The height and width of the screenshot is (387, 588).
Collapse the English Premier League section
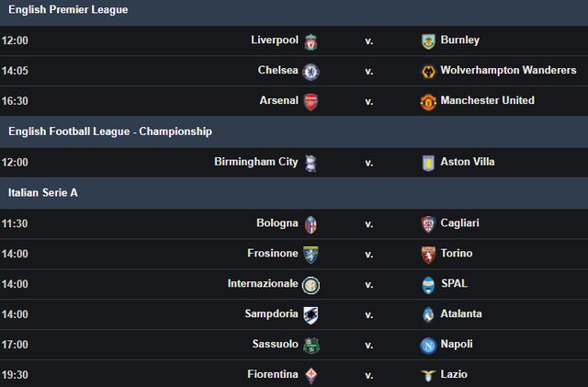point(68,10)
